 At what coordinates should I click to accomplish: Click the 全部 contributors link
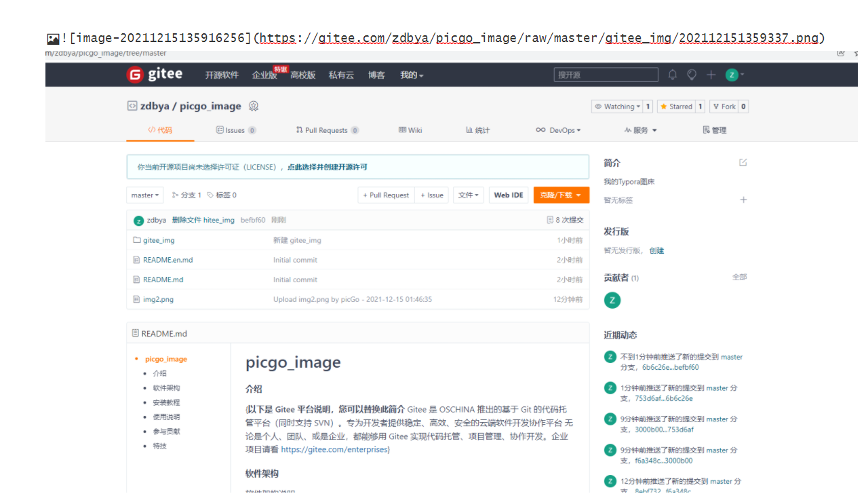point(739,277)
